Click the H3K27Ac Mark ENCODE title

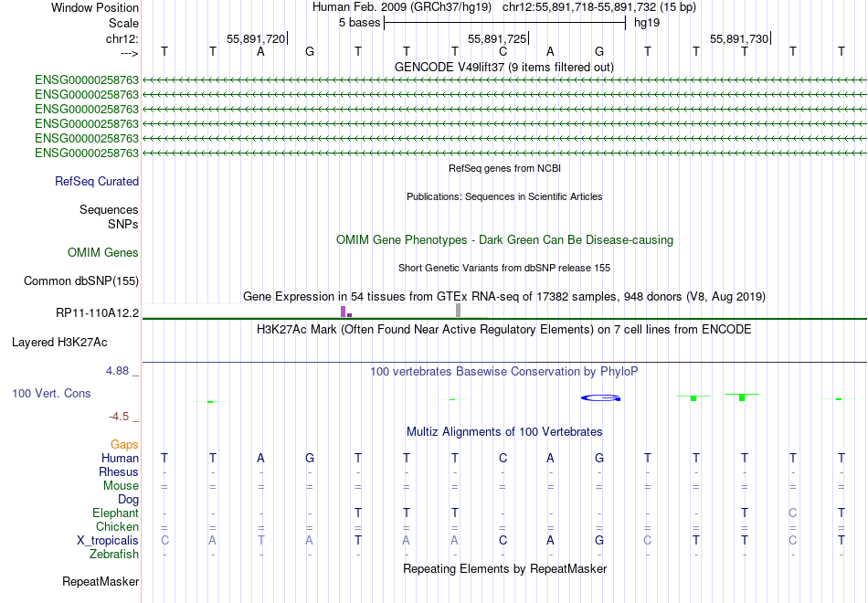(x=504, y=330)
